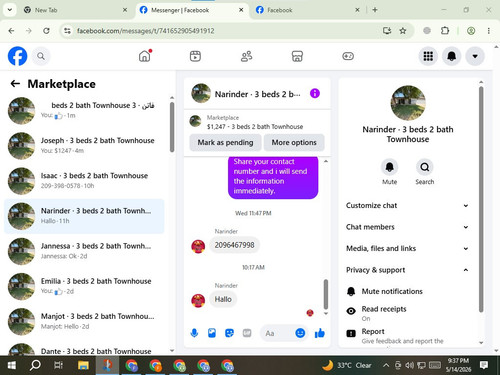Image resolution: width=500 pixels, height=375 pixels.
Task: Click the Mute bell in chat details
Action: 389,167
